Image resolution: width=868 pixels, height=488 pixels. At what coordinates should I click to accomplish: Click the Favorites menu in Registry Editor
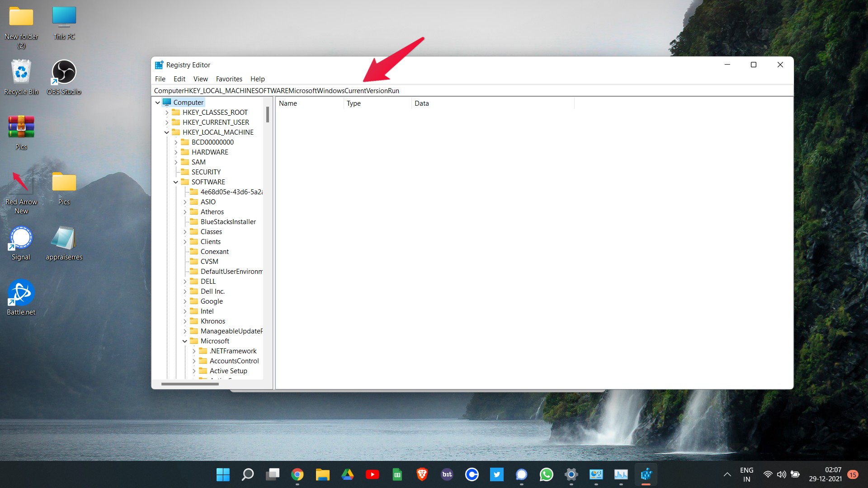click(x=229, y=79)
